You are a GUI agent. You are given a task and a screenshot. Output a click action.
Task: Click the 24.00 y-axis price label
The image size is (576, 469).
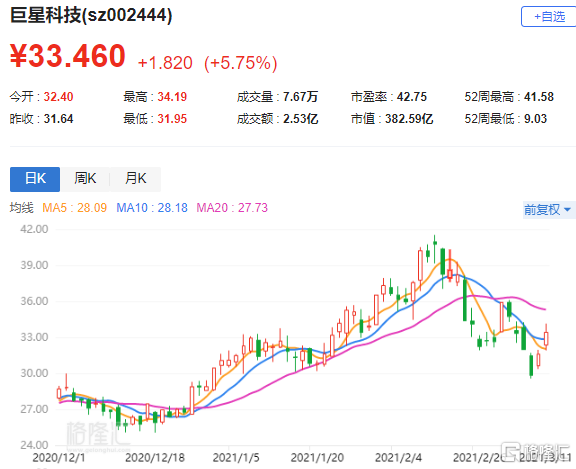(34, 445)
